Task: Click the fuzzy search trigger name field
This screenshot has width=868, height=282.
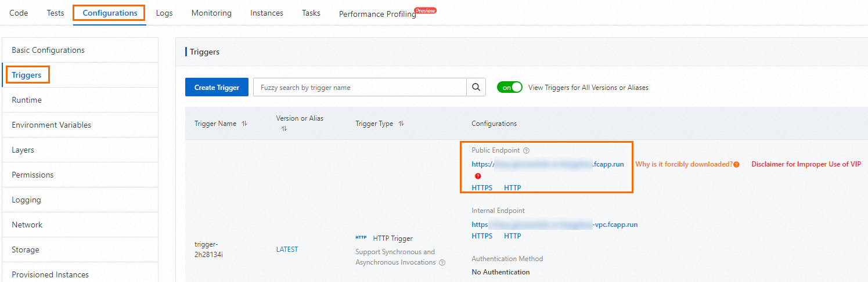Action: 360,88
